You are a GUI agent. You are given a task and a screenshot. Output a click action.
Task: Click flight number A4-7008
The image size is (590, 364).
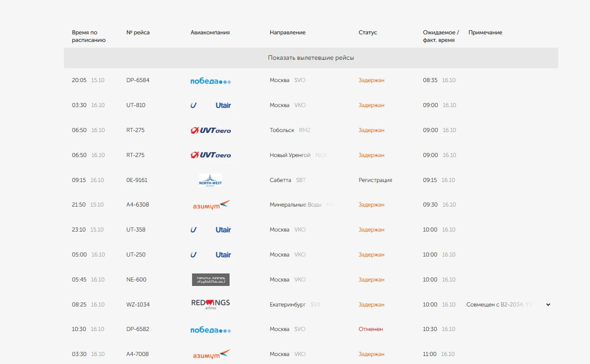pos(138,354)
